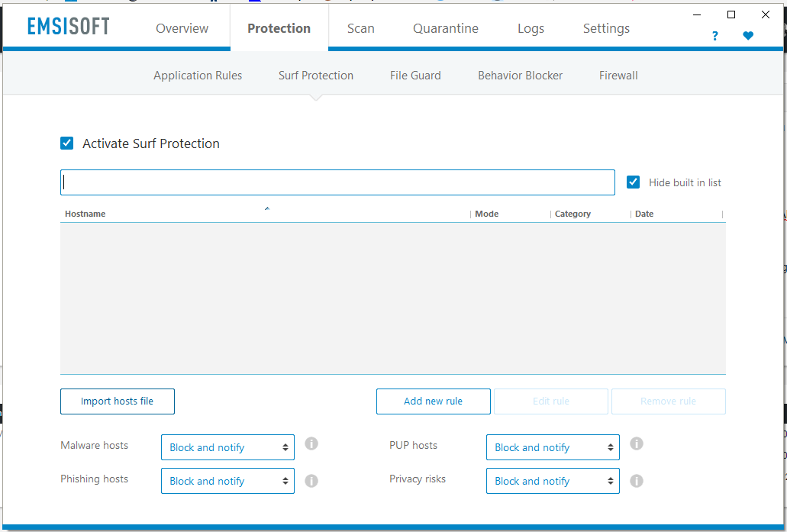Click the Emsisoft logo
This screenshot has width=787, height=532.
pyautogui.click(x=69, y=27)
